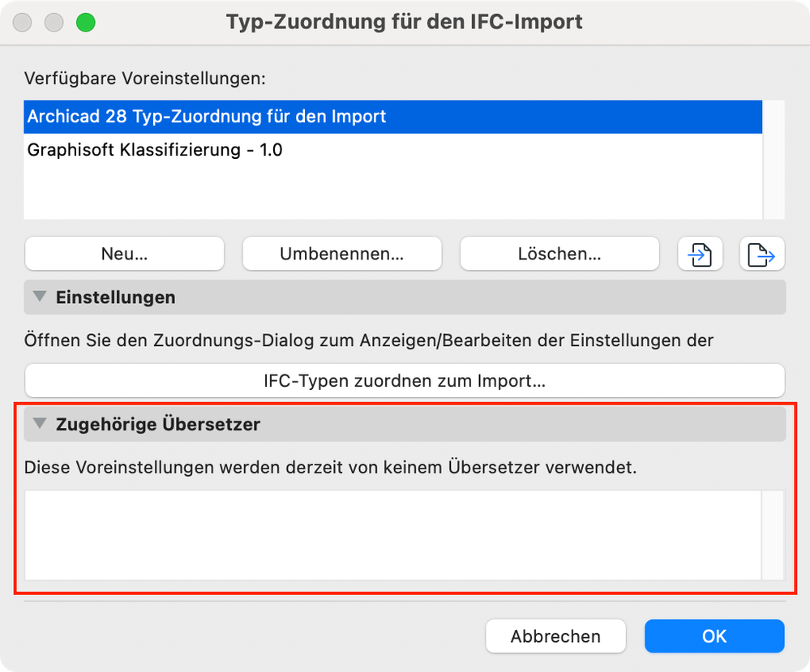Click the dialog title Typ-Zuordnung für den IFC-Import
Viewport: 810px width, 672px height.
[404, 22]
